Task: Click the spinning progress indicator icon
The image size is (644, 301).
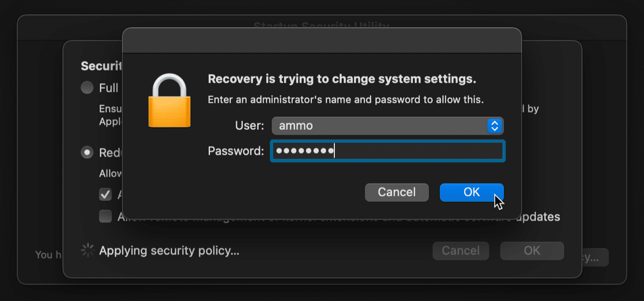Action: click(87, 250)
